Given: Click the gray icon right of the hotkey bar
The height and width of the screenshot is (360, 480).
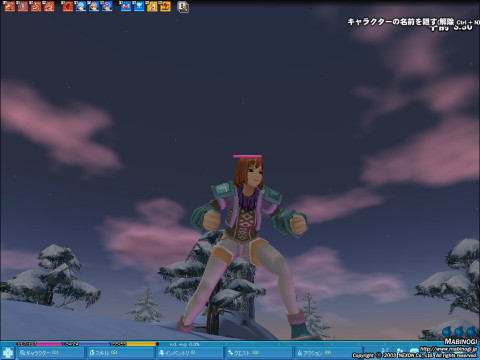Looking at the screenshot, I should click(183, 7).
